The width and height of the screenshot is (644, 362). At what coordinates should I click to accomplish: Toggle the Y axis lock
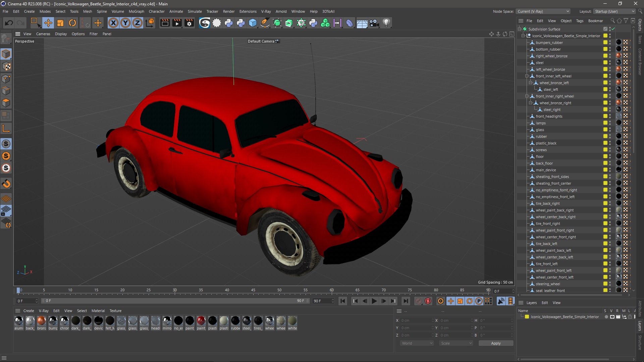coord(125,23)
